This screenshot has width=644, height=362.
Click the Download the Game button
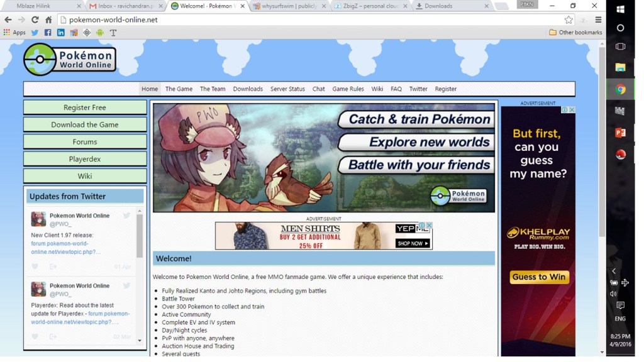85,124
